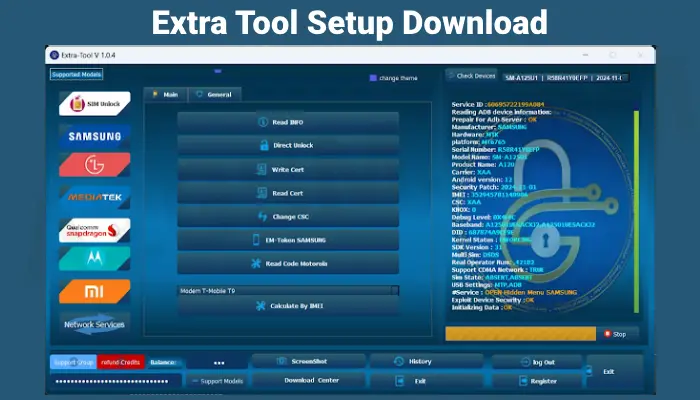Select the Samsung brand logo

[x=95, y=136]
